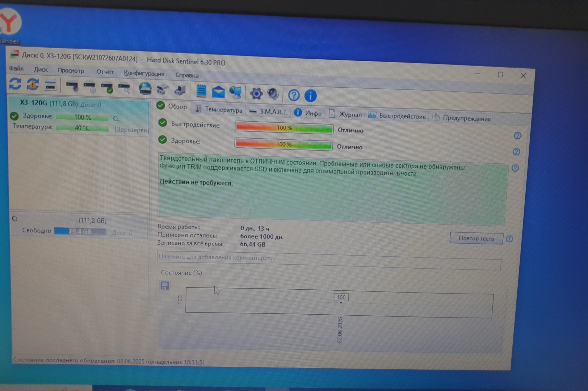The height and width of the screenshot is (391, 588).
Task: Click the comment input field
Action: (x=328, y=259)
